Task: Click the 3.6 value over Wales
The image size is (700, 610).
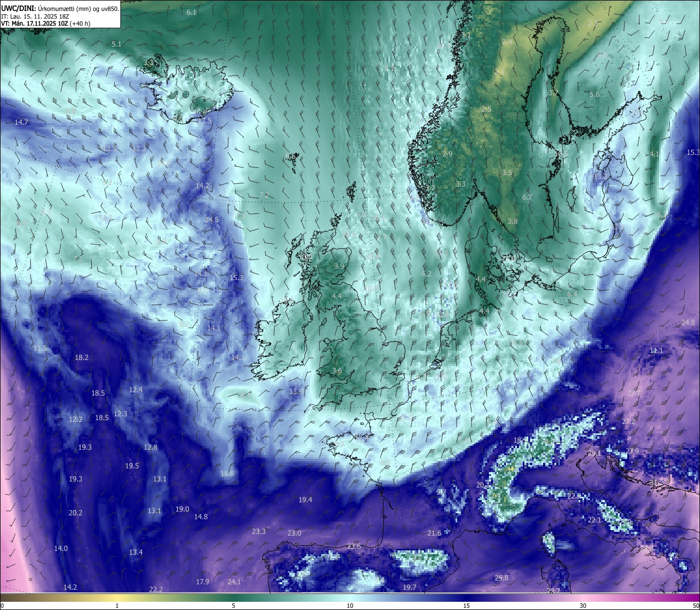Action: [337, 370]
